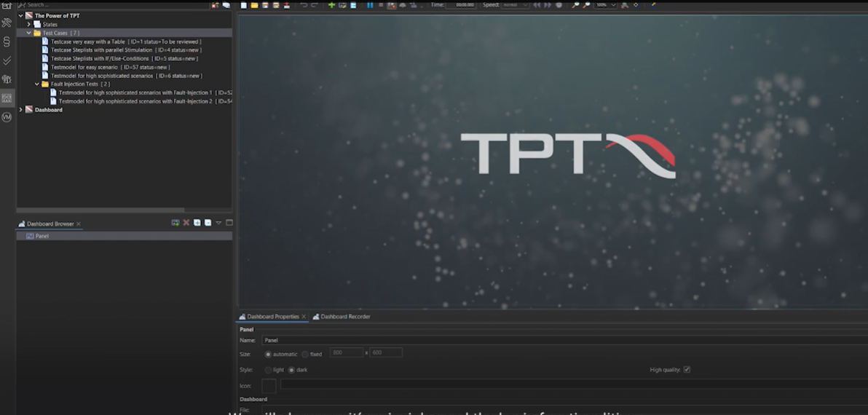Click the rewind double-arrow button

click(537, 5)
